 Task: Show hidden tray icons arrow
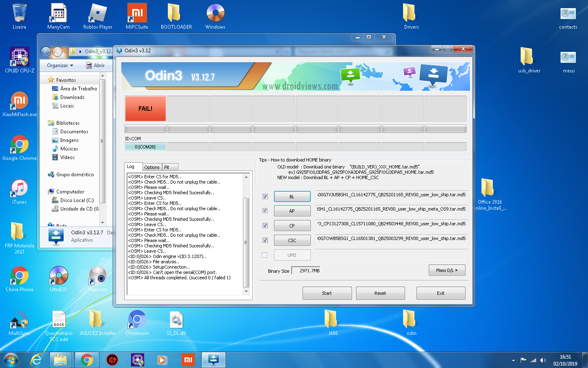point(513,360)
